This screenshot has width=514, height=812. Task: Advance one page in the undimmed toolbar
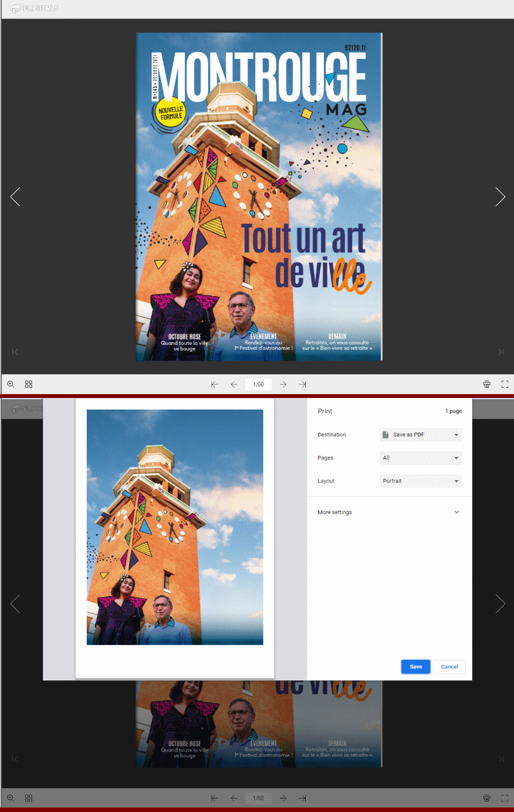(x=283, y=384)
